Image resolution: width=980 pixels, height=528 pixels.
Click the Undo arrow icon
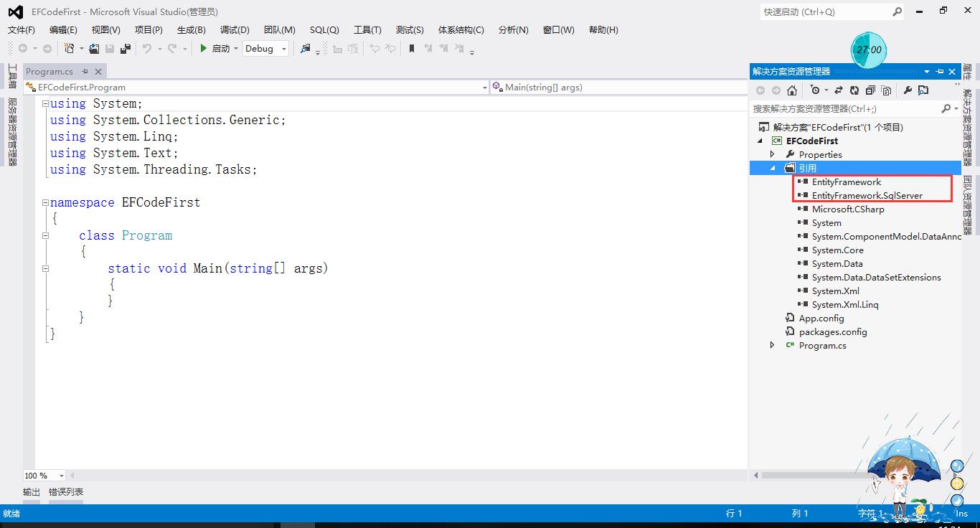[x=147, y=48]
